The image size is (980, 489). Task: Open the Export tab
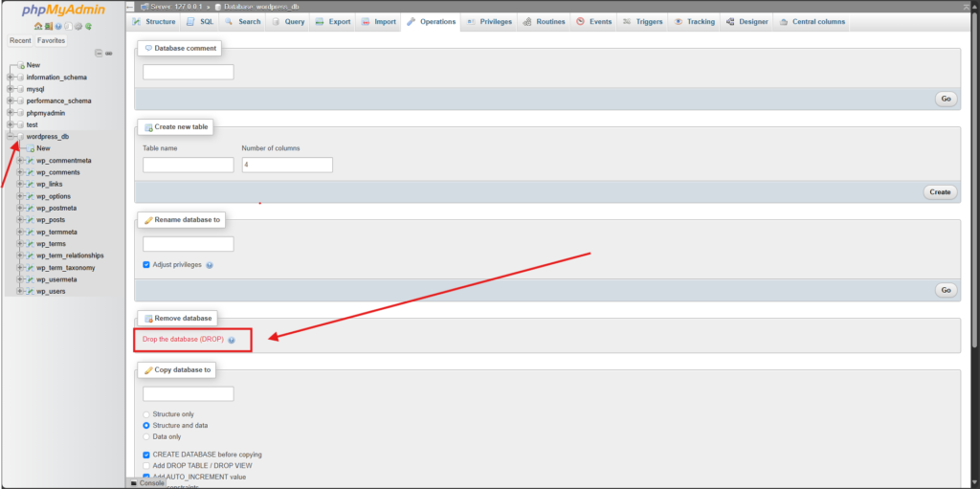pos(334,22)
